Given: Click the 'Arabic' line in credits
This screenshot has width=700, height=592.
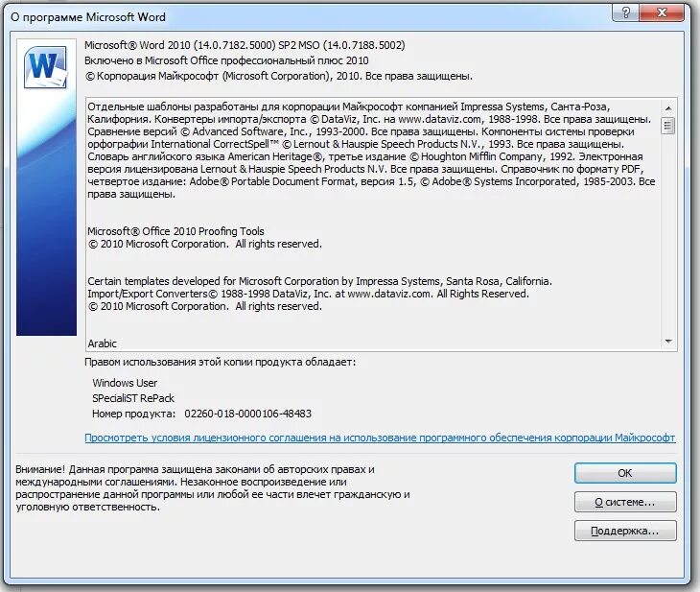Looking at the screenshot, I should pyautogui.click(x=102, y=343).
